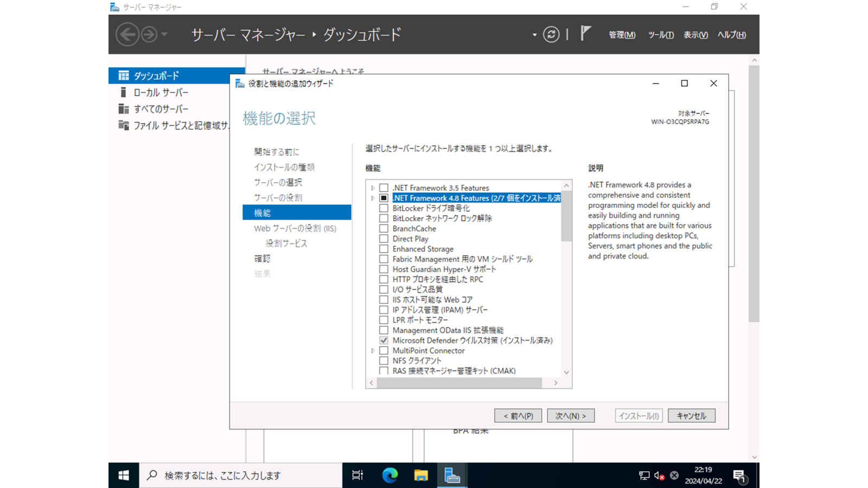Launch Microsoft Edge from the taskbar
This screenshot has height=488, width=868.
click(x=390, y=476)
